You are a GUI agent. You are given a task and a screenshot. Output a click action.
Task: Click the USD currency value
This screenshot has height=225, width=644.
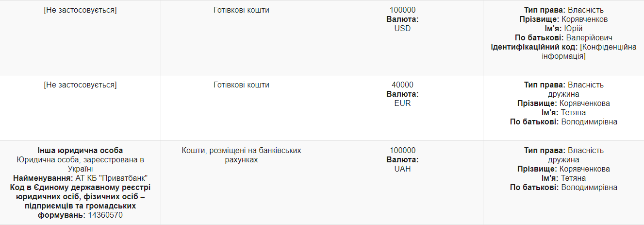coord(402,29)
